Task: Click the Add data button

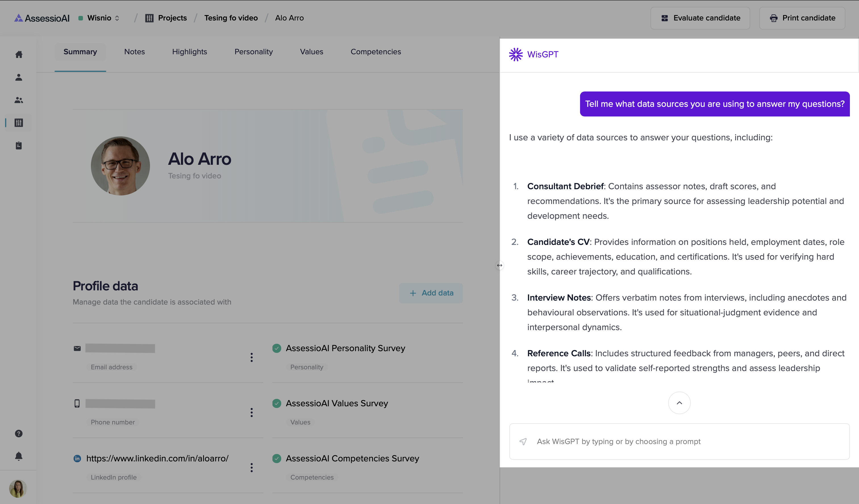Action: [431, 293]
